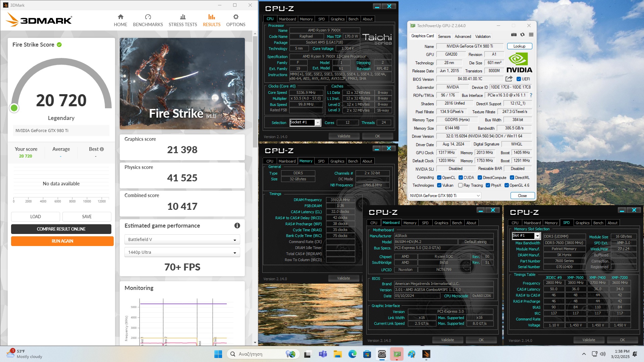Click SAVE button in 3DMark

(x=87, y=217)
